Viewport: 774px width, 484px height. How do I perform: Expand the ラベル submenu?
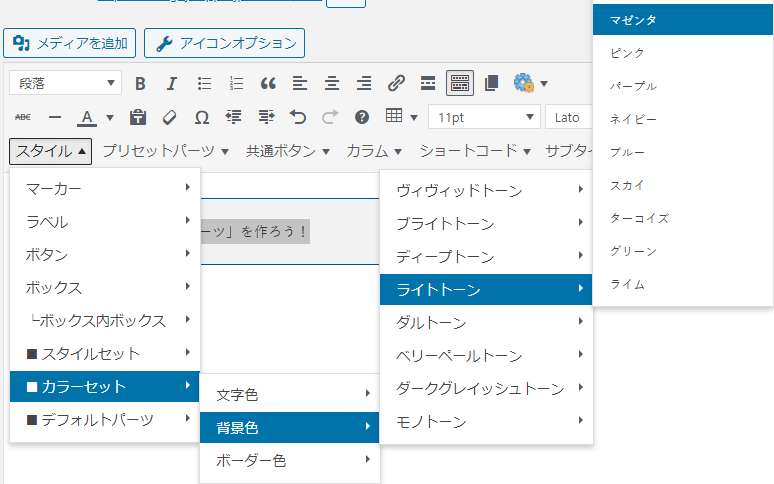click(x=105, y=222)
